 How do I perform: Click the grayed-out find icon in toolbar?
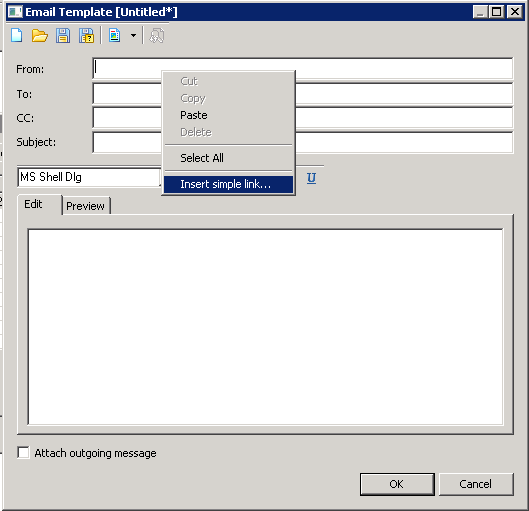[157, 35]
